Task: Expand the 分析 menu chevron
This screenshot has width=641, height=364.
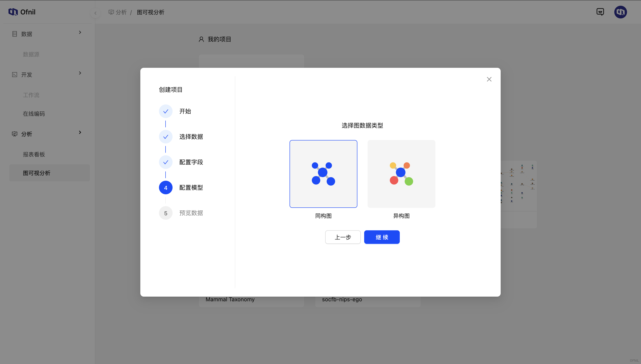Action: (x=80, y=132)
